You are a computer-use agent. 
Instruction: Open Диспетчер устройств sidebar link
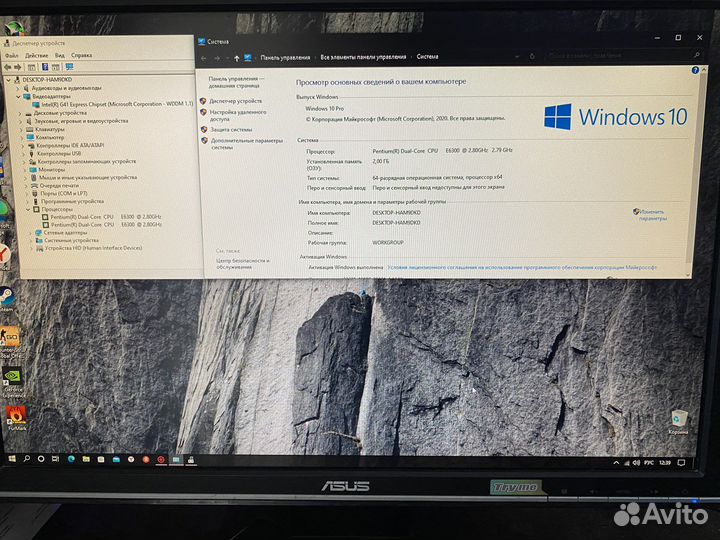(x=236, y=101)
